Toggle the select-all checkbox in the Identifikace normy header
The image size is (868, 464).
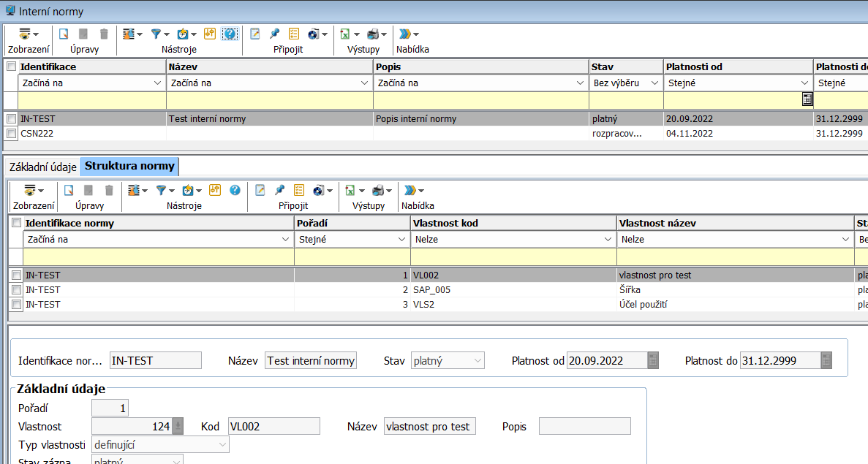[x=16, y=223]
